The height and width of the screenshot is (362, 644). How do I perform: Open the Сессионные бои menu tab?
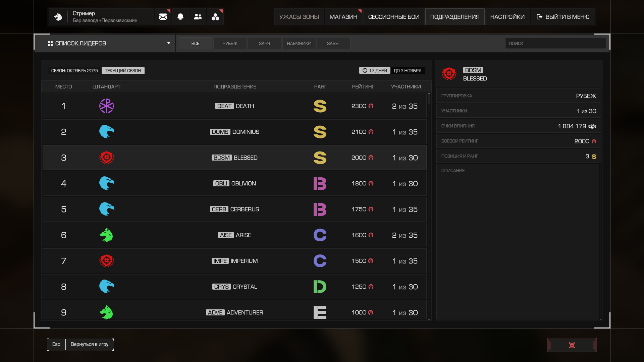pos(393,17)
